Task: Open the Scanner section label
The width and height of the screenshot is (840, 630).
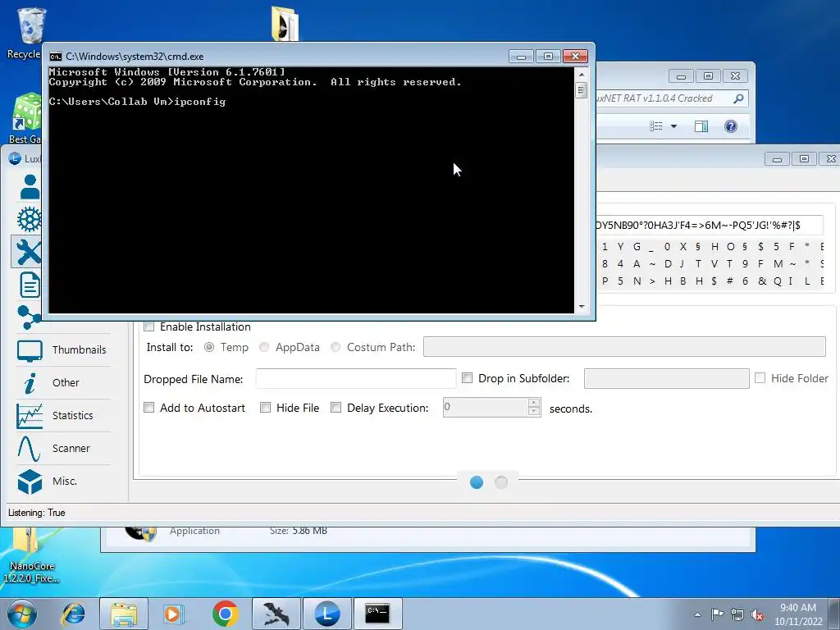Action: (71, 449)
